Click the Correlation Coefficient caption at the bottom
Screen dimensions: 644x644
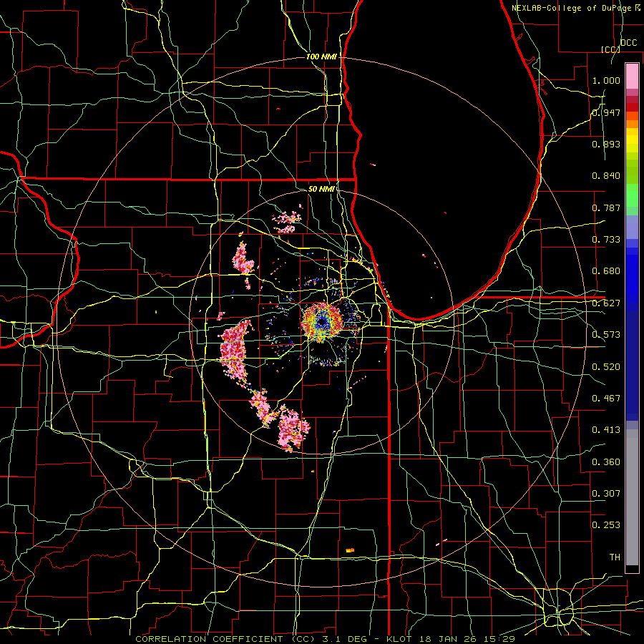326,639
